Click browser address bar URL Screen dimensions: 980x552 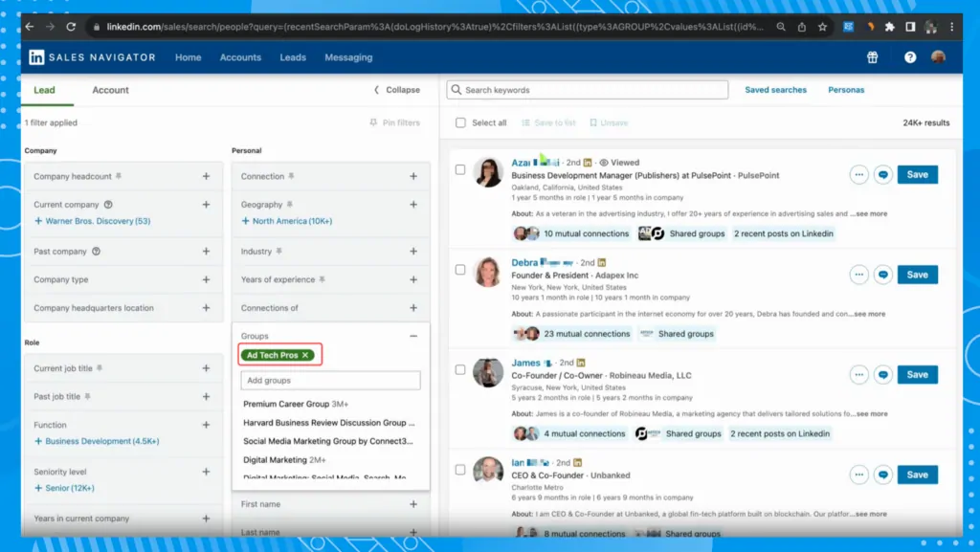[434, 27]
